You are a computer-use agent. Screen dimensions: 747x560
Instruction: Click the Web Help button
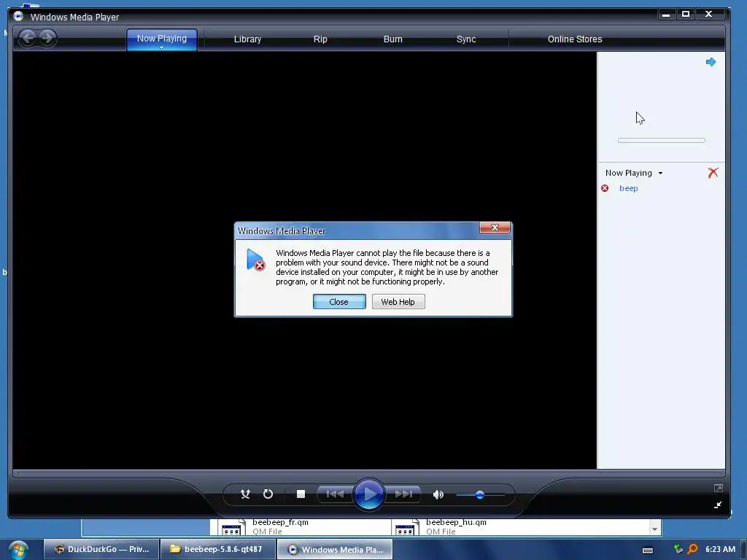click(398, 301)
